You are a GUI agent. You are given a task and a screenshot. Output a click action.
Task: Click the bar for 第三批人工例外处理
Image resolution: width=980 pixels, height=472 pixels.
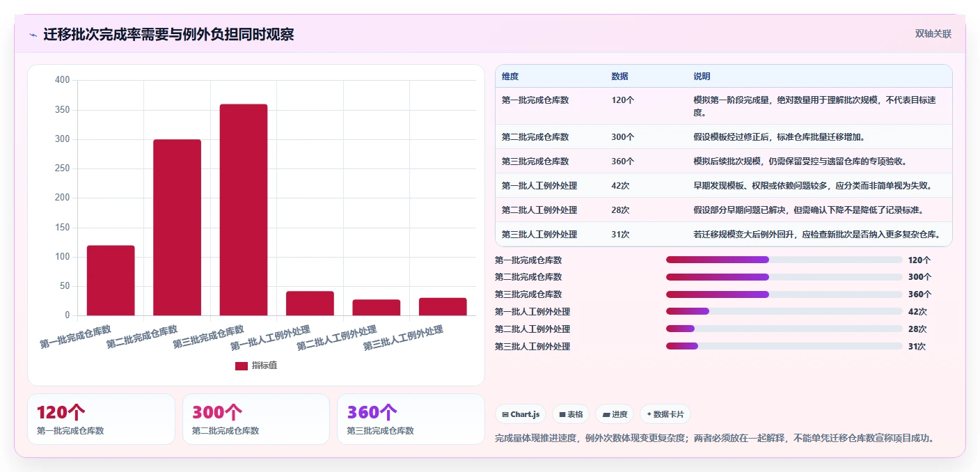click(x=443, y=307)
